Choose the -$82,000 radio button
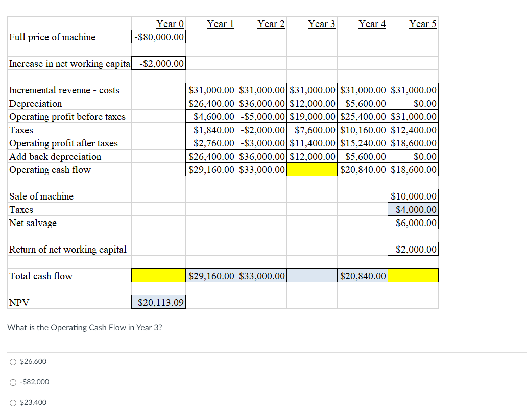527x420 pixels. click(13, 382)
